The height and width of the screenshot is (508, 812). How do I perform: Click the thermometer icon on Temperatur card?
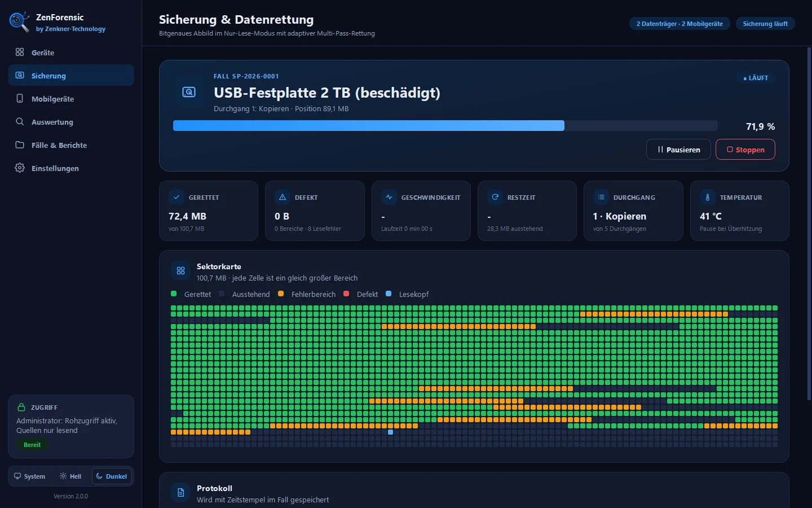pyautogui.click(x=708, y=197)
